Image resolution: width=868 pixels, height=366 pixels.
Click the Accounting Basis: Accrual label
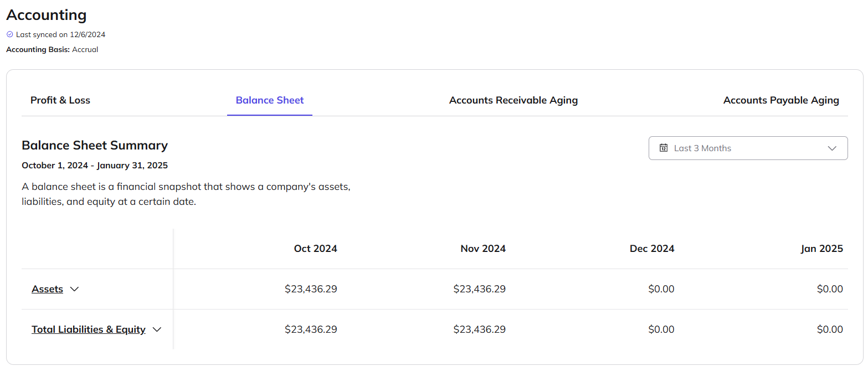tap(52, 49)
